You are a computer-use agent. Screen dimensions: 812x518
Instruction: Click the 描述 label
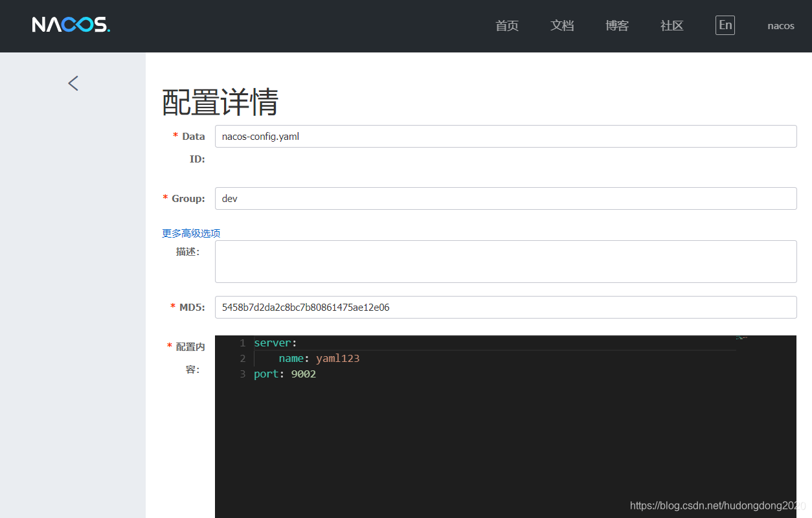point(188,252)
